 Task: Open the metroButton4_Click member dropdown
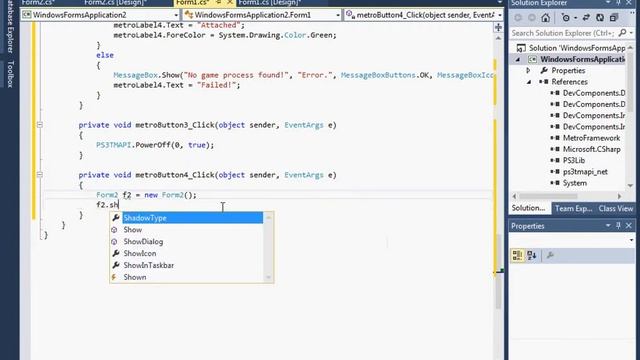pos(500,15)
